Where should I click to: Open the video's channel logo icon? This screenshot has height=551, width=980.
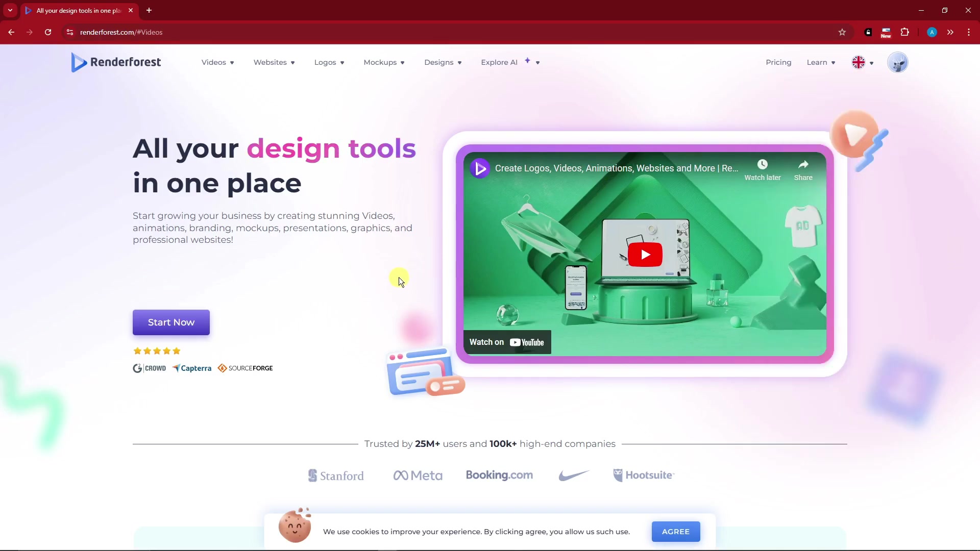click(480, 168)
